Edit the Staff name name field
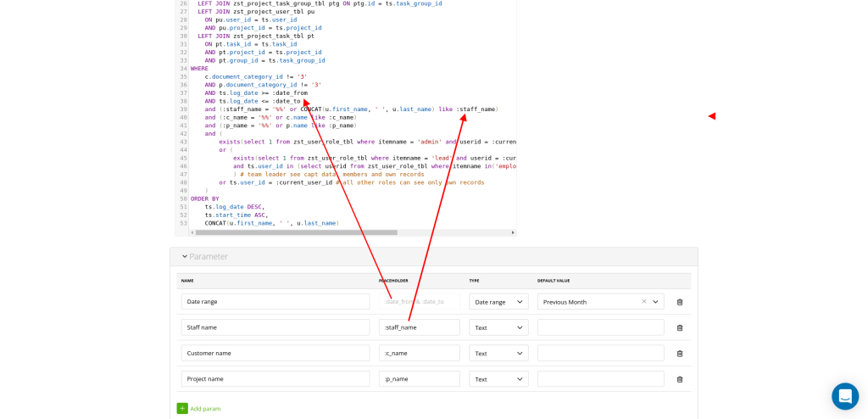 pos(275,327)
